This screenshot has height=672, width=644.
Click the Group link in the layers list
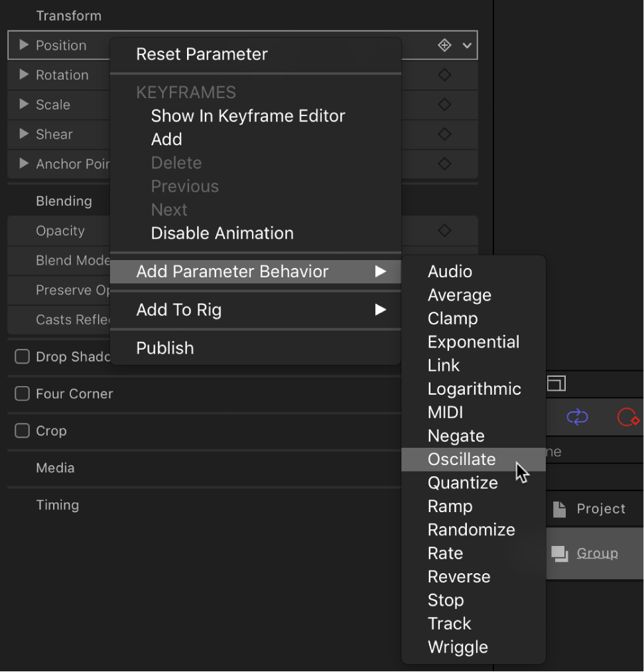coord(596,553)
